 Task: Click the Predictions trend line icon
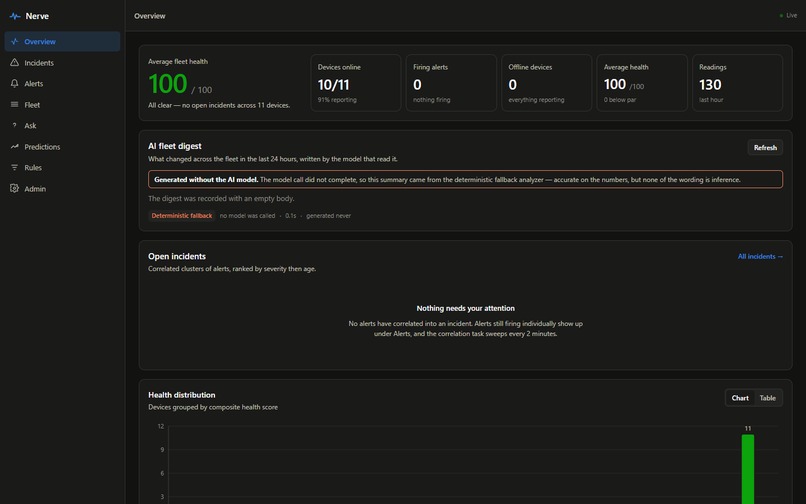pyautogui.click(x=14, y=147)
